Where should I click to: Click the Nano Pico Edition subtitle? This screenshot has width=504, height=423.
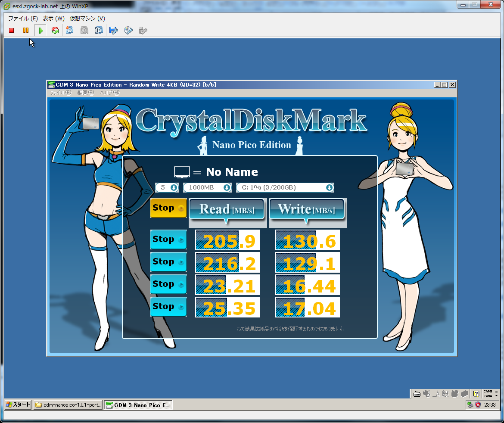coord(252,145)
